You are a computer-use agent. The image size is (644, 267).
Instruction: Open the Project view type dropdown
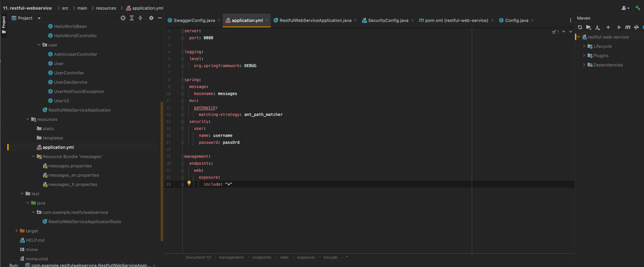(39, 18)
